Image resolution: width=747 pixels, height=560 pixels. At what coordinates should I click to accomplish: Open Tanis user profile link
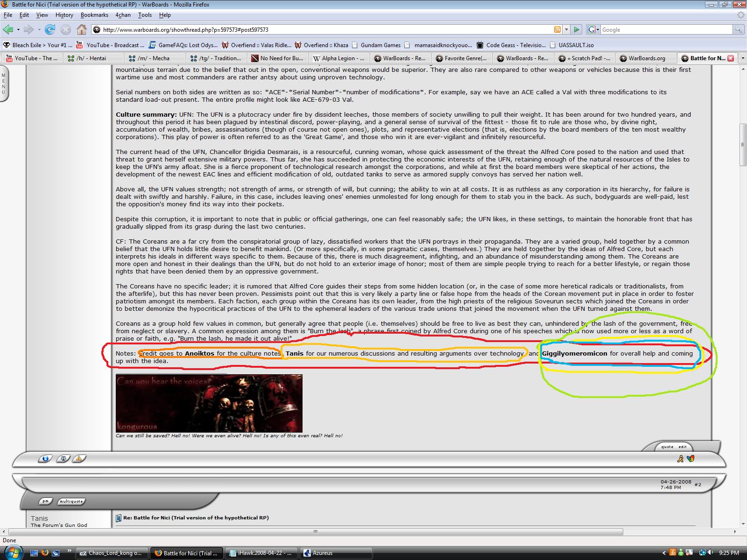pos(39,518)
